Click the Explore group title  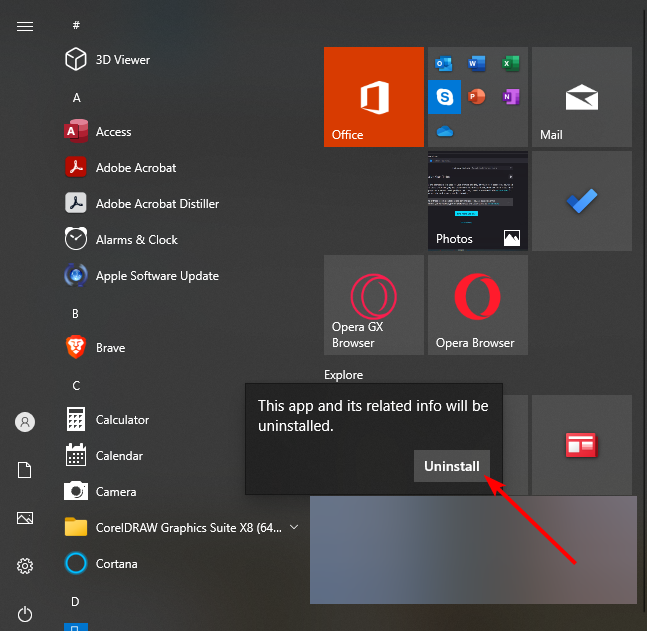click(343, 375)
